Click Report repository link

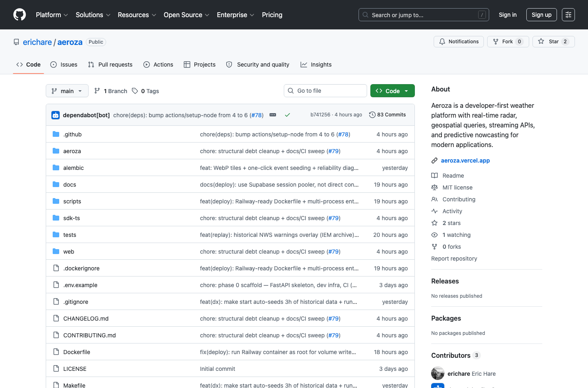click(454, 259)
